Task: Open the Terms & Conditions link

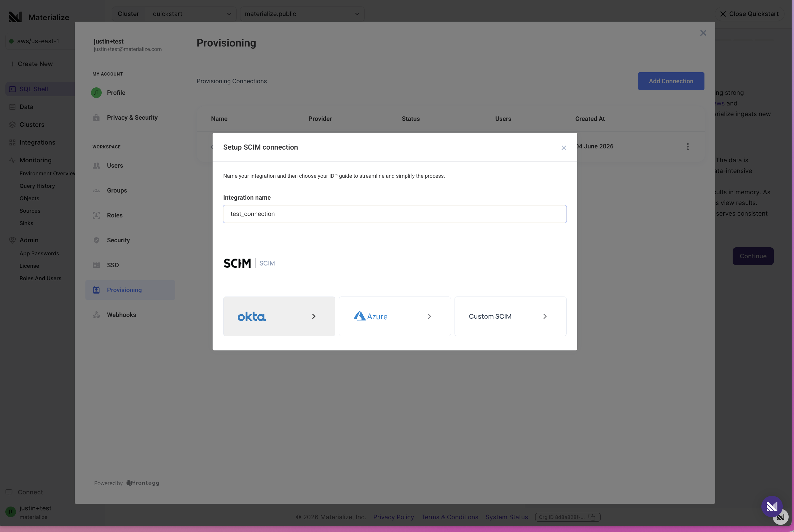Action: tap(450, 517)
